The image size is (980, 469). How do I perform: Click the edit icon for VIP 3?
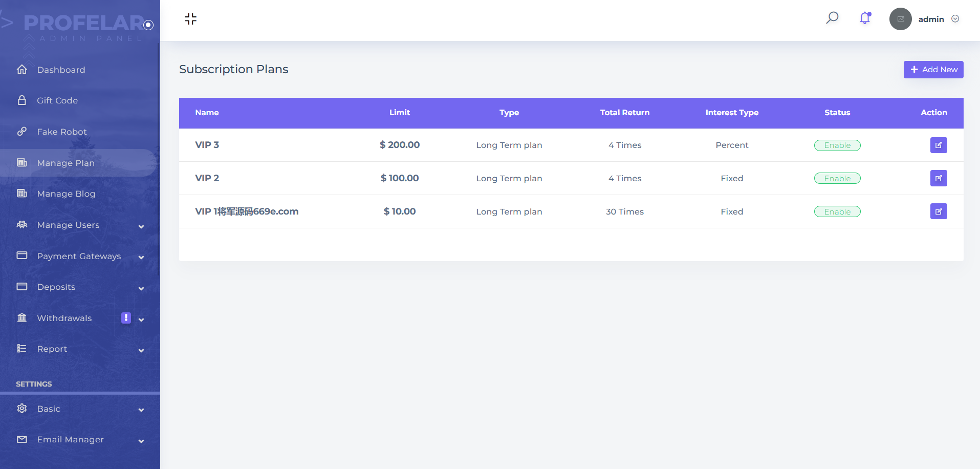pos(938,145)
